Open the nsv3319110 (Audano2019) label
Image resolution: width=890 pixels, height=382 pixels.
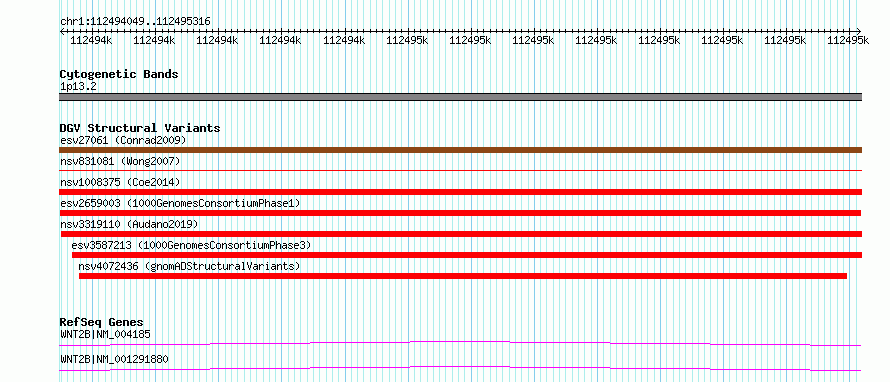click(129, 224)
